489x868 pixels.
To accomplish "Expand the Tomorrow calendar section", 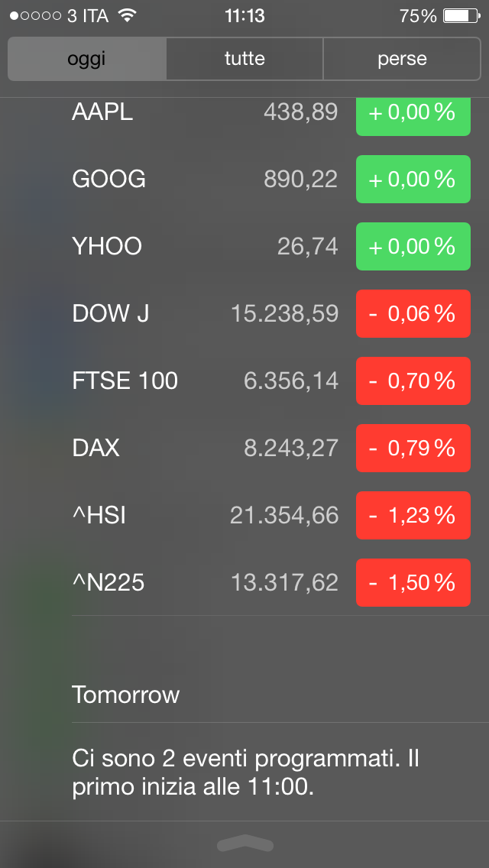I will point(125,695).
